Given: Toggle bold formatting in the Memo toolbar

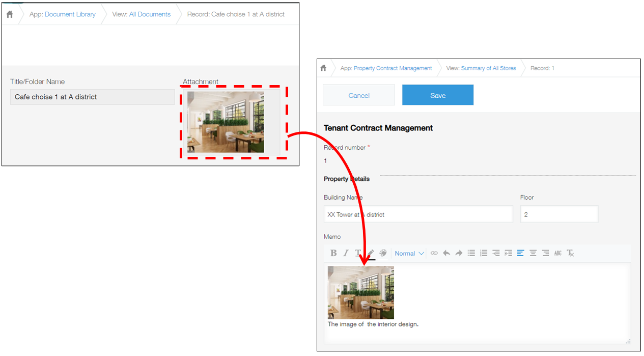Looking at the screenshot, I should (333, 253).
